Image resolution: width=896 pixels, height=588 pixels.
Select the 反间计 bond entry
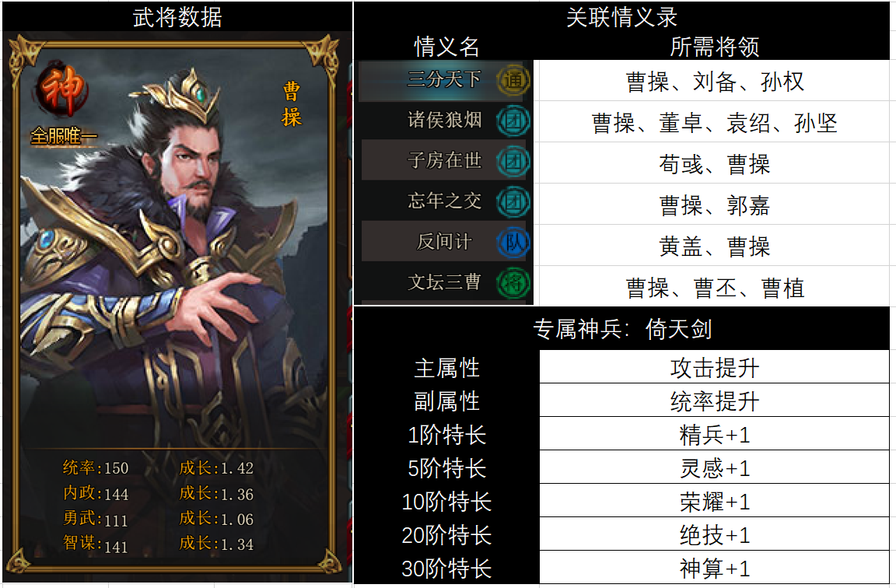coord(445,242)
